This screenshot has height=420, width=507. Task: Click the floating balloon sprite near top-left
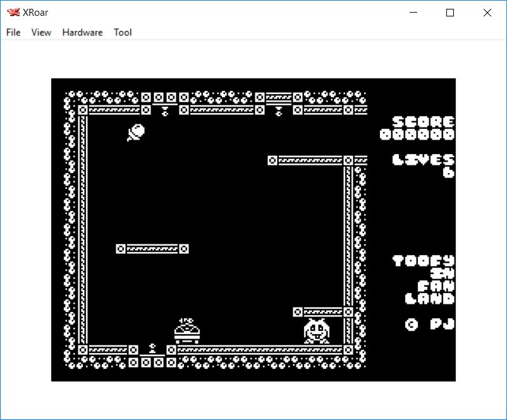pyautogui.click(x=136, y=132)
